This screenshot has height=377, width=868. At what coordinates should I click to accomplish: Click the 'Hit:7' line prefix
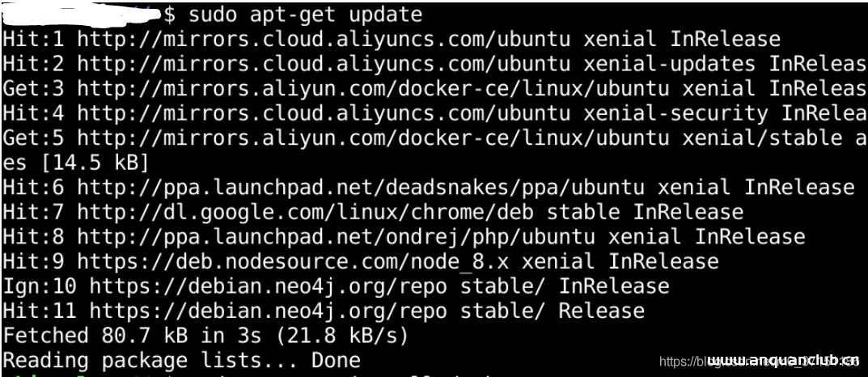coord(33,213)
